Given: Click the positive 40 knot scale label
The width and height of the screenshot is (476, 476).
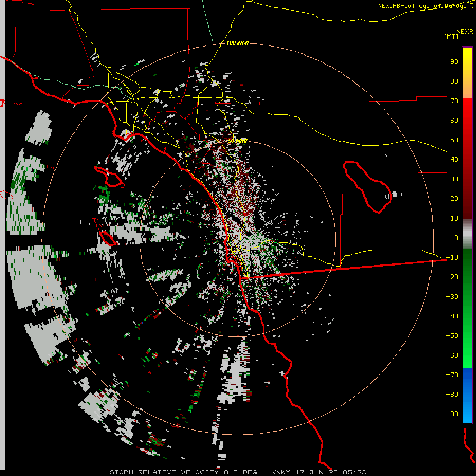Looking at the screenshot, I should pyautogui.click(x=454, y=160).
